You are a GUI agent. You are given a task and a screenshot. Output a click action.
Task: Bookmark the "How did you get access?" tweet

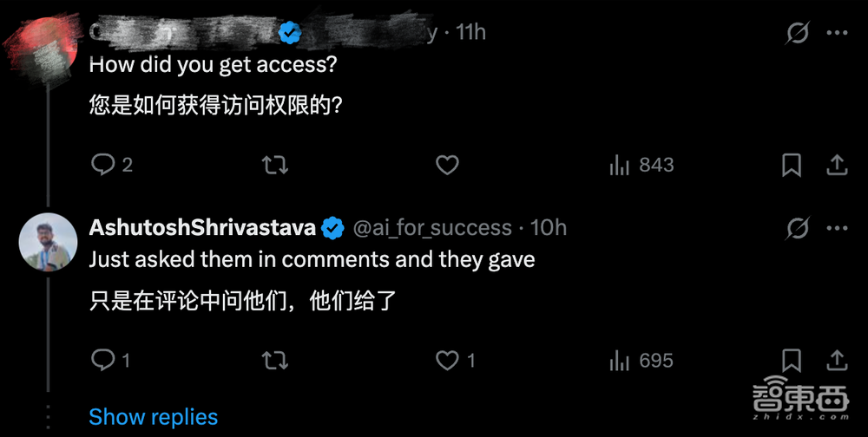pos(792,165)
